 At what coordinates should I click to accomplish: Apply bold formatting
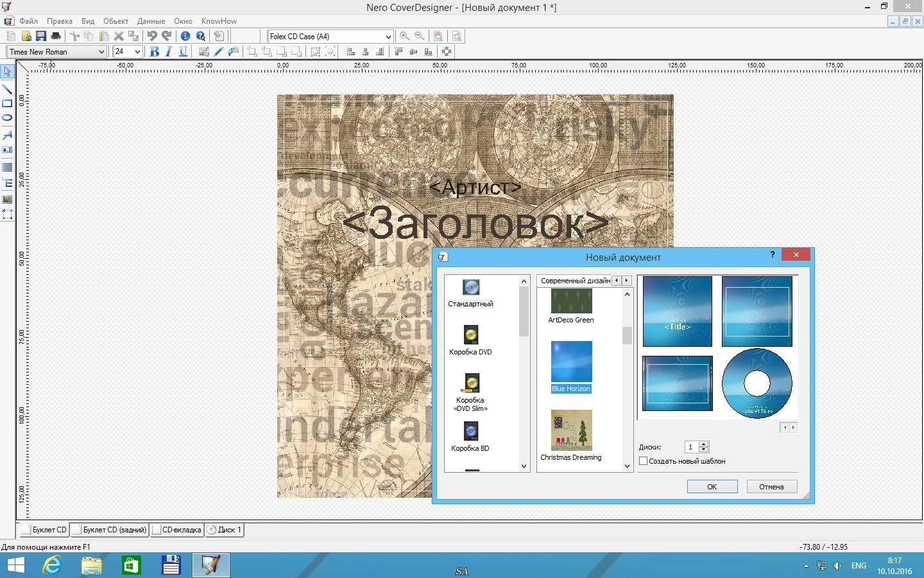(154, 51)
